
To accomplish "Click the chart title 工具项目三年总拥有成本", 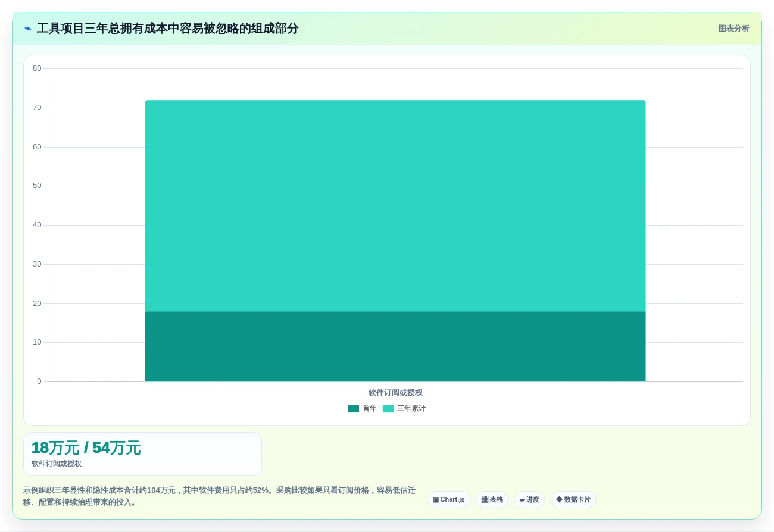I will tap(167, 29).
